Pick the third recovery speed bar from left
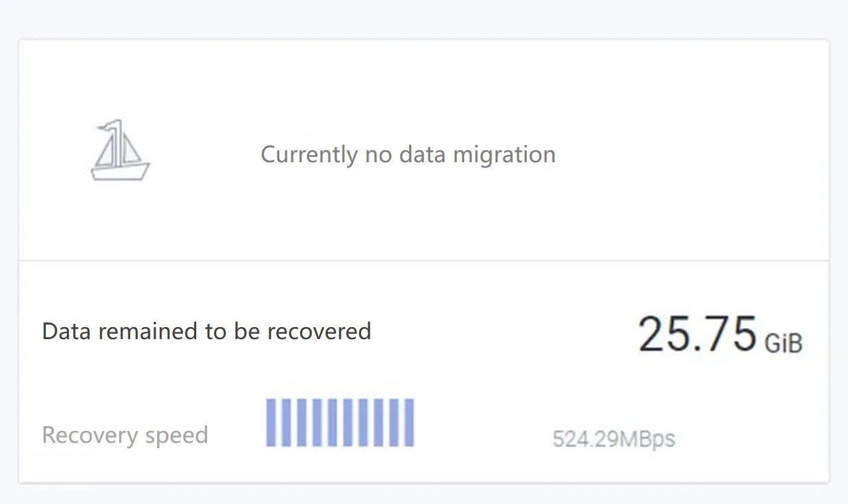848x504 pixels. tap(301, 423)
